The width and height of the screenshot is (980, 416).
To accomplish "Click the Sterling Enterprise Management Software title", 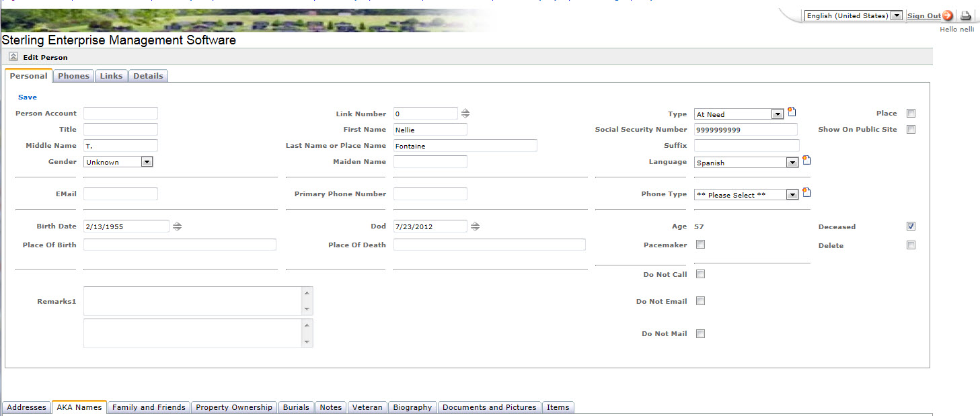I will click(119, 40).
